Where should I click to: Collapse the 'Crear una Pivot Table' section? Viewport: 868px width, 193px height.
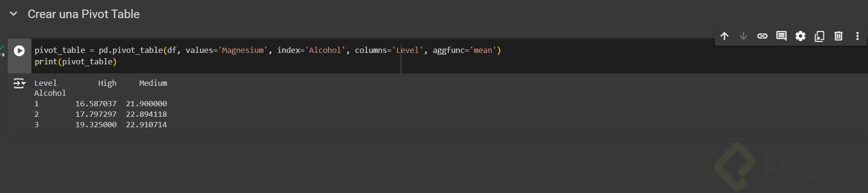coord(14,14)
